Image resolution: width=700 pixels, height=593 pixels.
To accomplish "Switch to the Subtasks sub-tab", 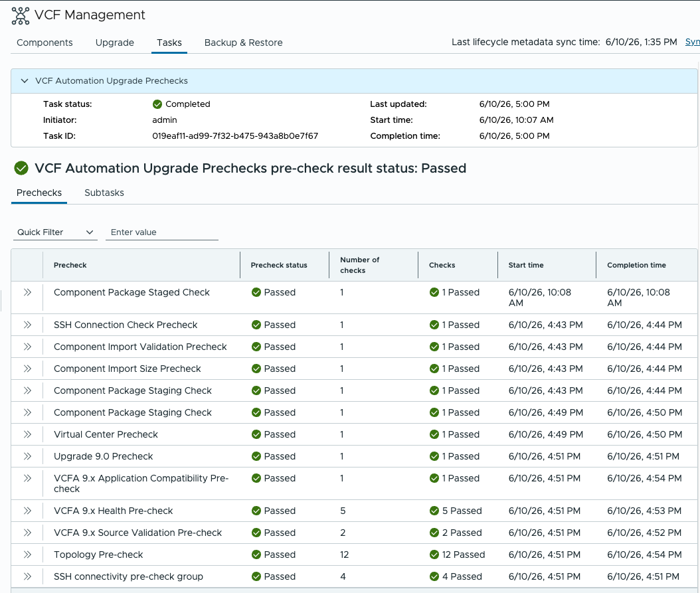I will coord(104,193).
